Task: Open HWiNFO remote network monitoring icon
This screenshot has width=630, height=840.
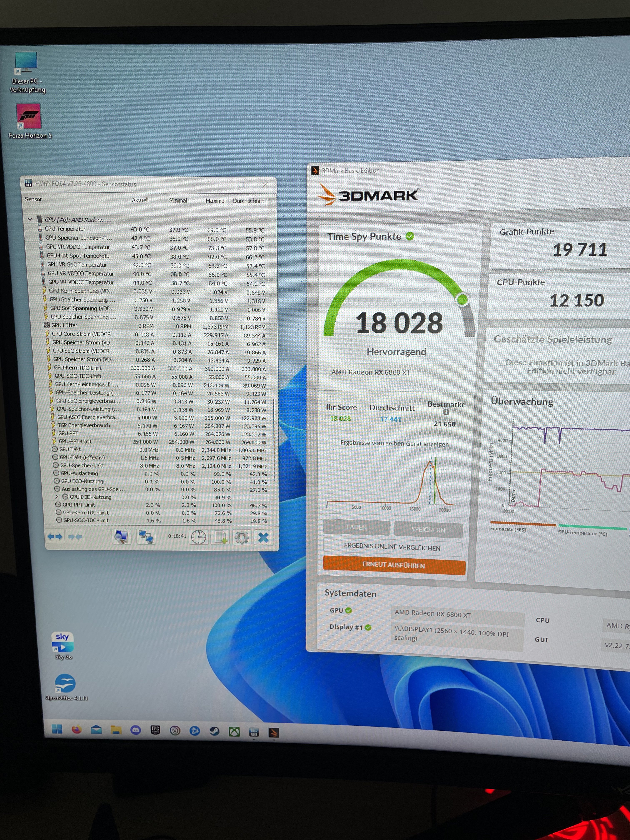Action: click(146, 537)
